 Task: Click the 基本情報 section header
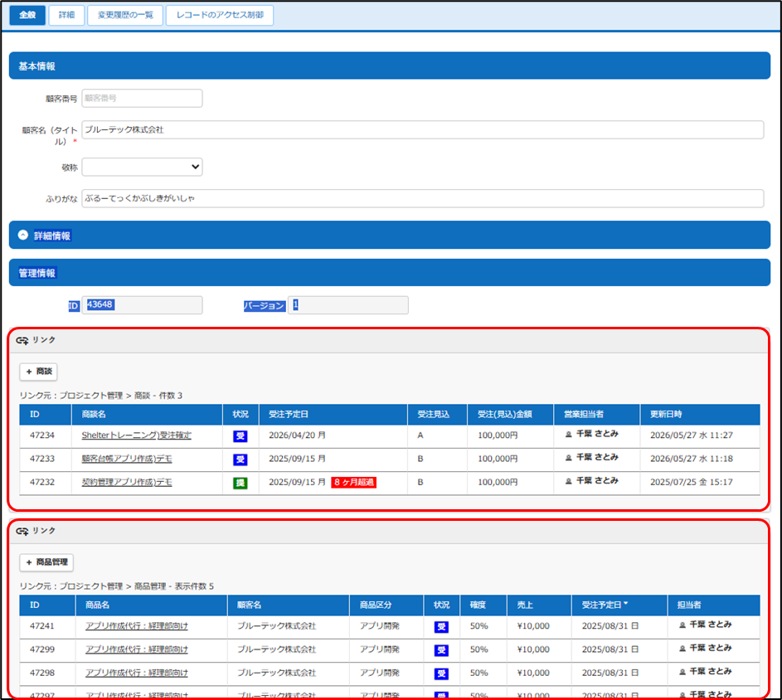pos(390,66)
